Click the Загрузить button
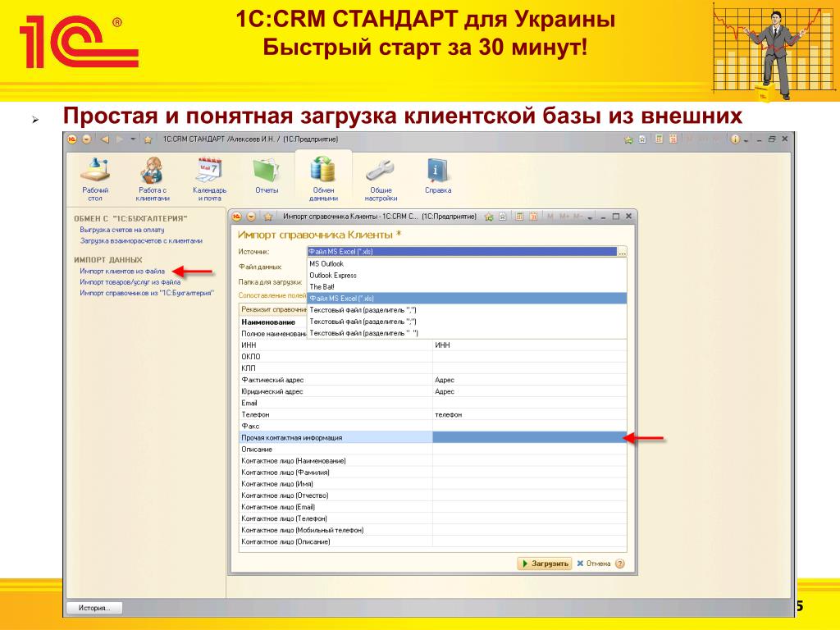 click(x=545, y=564)
